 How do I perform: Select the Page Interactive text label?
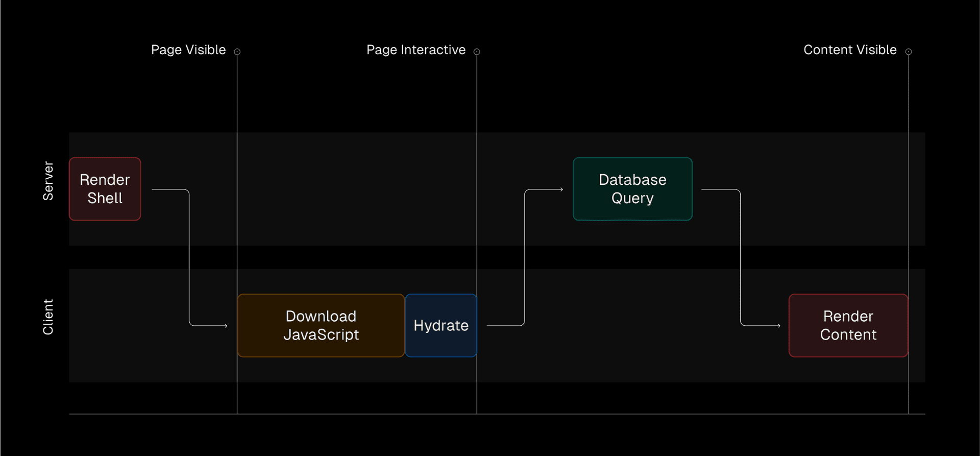click(416, 50)
